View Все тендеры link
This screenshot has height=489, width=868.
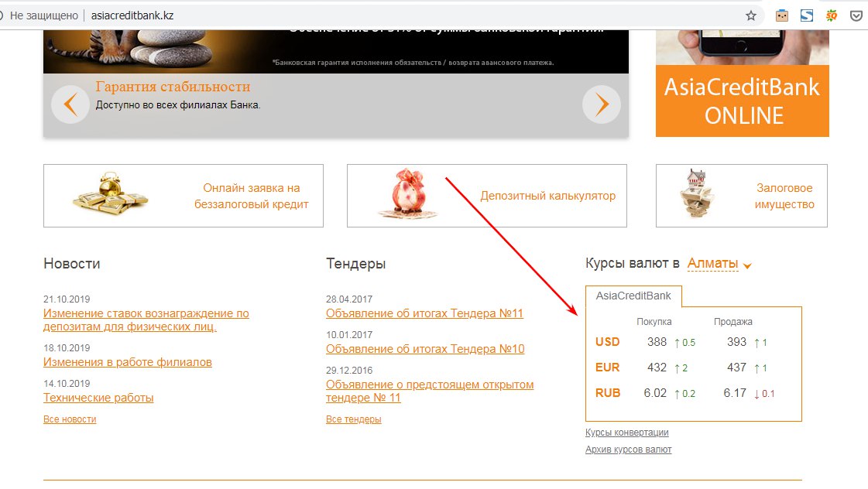pyautogui.click(x=353, y=419)
